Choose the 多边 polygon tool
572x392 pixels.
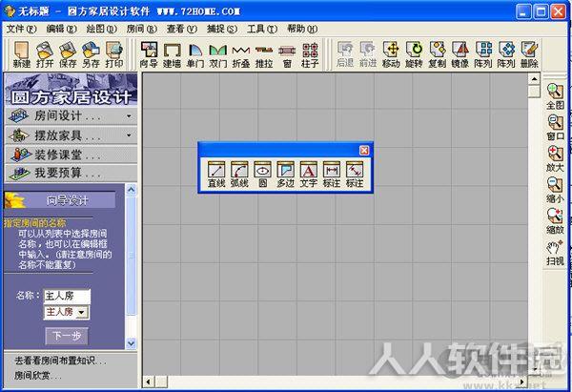[x=286, y=175]
